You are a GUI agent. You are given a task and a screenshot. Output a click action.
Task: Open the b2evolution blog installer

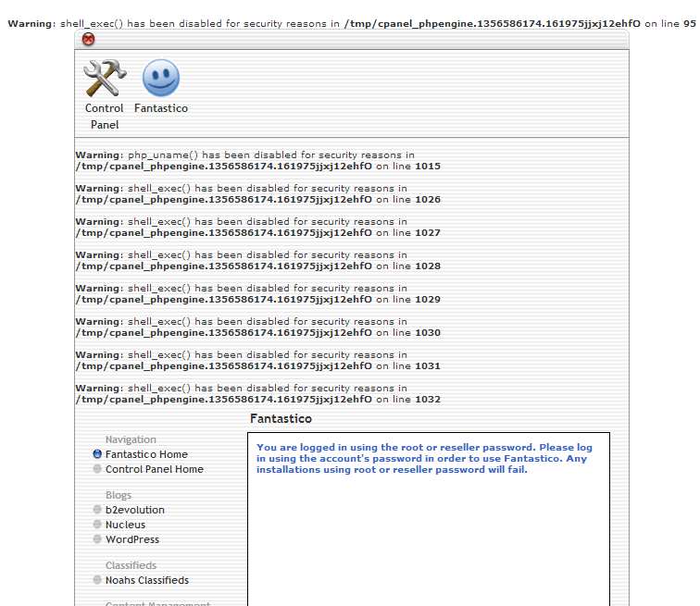135,510
